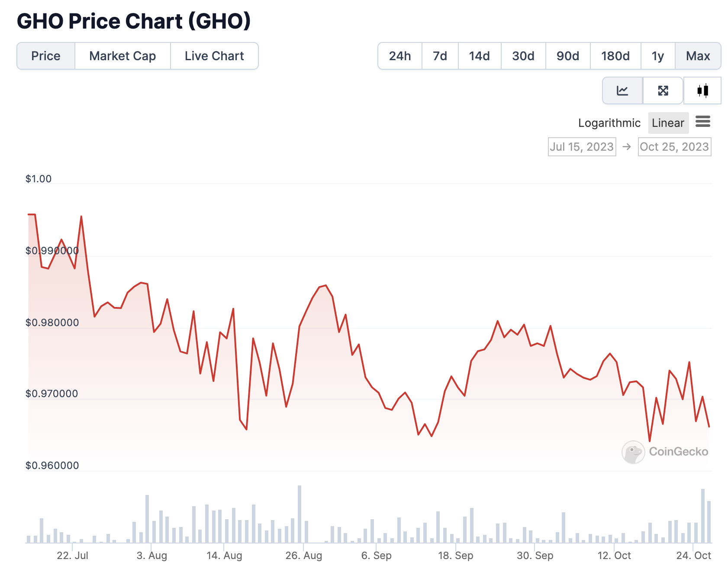Toggle Linear scale

668,123
